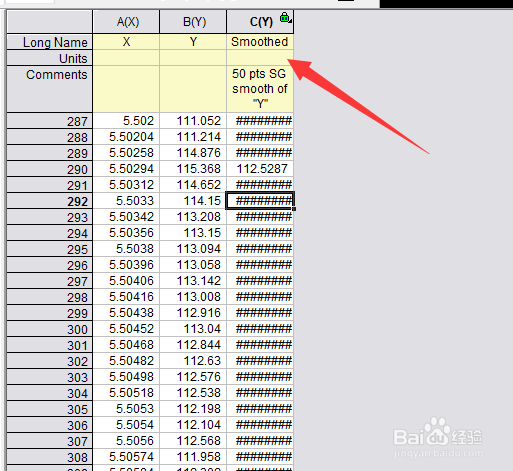Viewport: 513px width, 471px height.
Task: Click the Units cell of column A(X)
Action: point(126,58)
